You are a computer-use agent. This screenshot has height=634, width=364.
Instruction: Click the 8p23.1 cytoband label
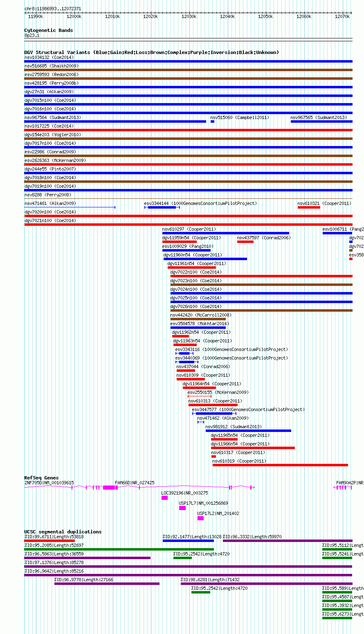click(x=32, y=36)
